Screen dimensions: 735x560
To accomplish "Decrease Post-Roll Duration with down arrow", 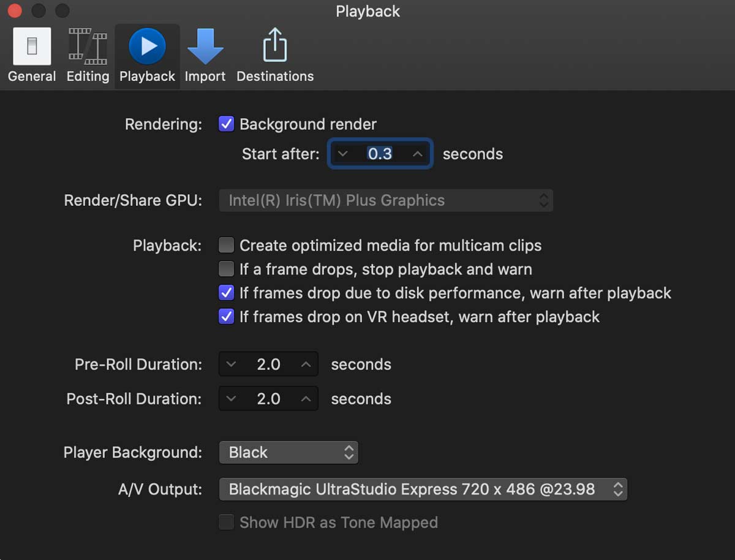I will pos(231,399).
